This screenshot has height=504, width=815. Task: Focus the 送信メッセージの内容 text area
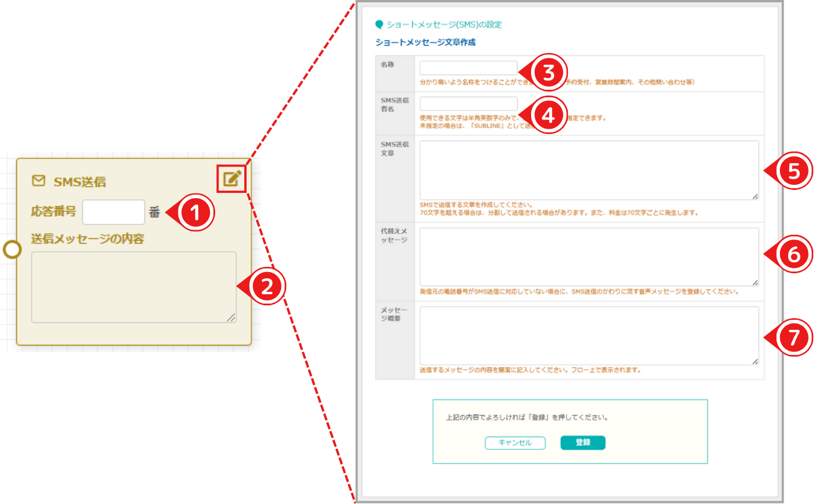pyautogui.click(x=134, y=287)
